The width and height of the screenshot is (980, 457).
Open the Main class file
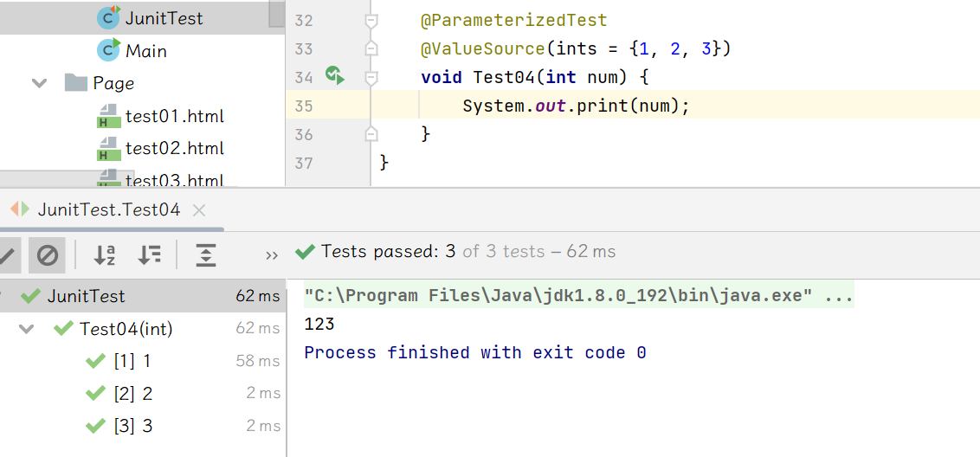[145, 51]
